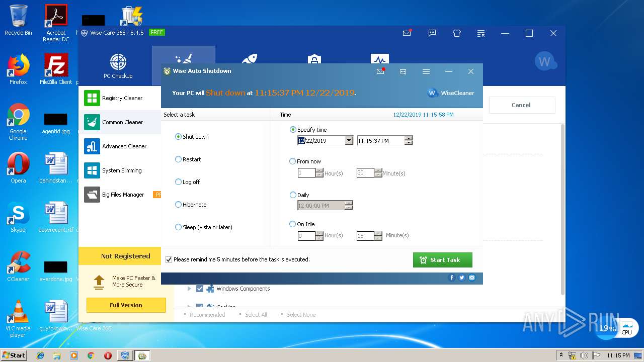The width and height of the screenshot is (644, 362).
Task: Toggle 5-minute reminder checkbox
Action: (x=169, y=260)
